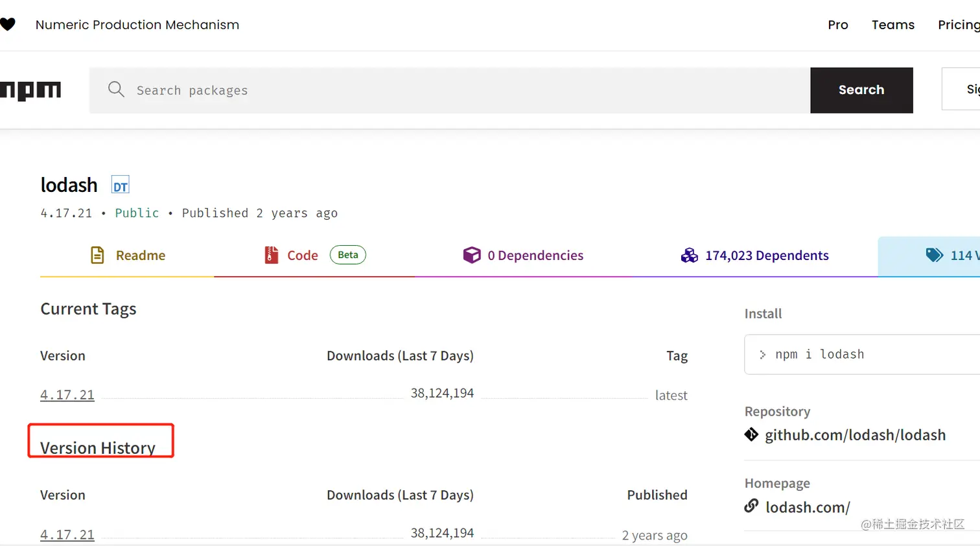Image resolution: width=980 pixels, height=546 pixels.
Task: Click the Homepage heading in sidebar
Action: point(777,483)
